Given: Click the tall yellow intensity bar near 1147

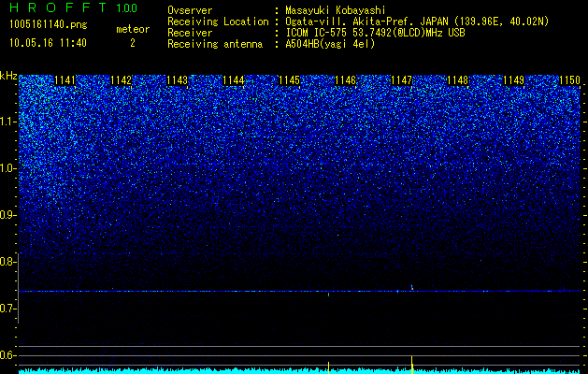Looking at the screenshot, I should coord(411,365).
